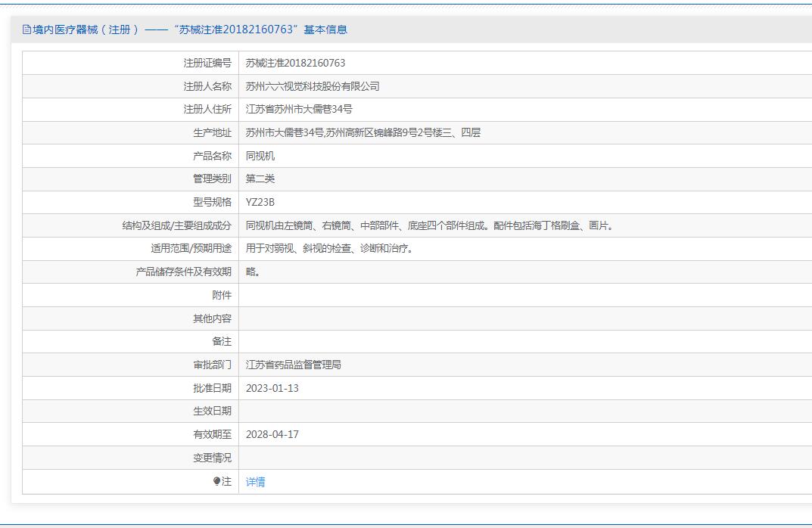Select product name 同视机
The height and width of the screenshot is (528, 812).
[260, 156]
